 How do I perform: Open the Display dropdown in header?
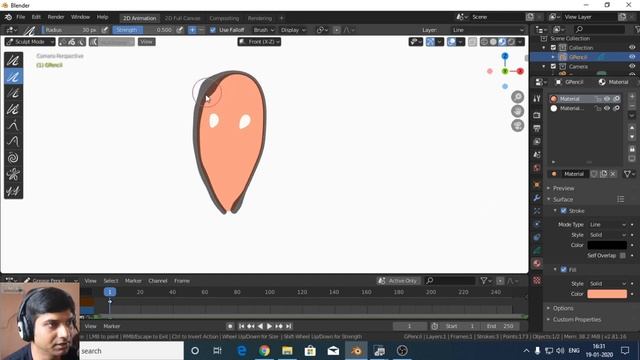click(x=293, y=30)
